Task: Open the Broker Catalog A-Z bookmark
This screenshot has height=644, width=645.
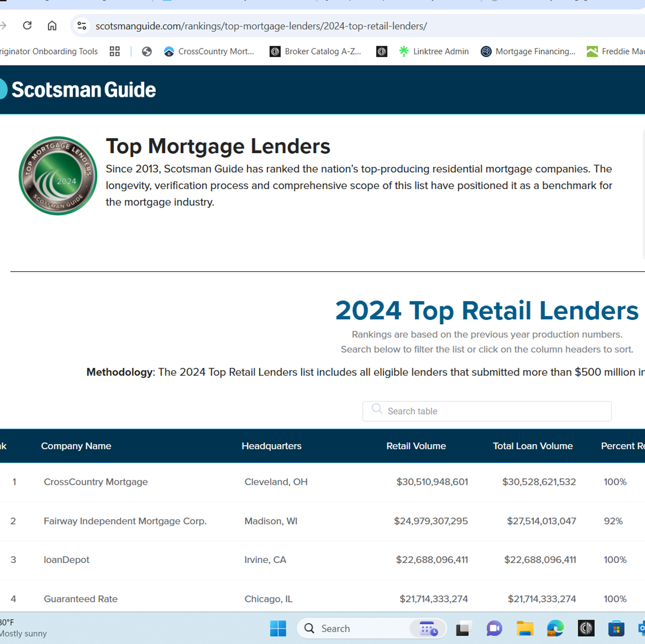Action: coord(315,51)
